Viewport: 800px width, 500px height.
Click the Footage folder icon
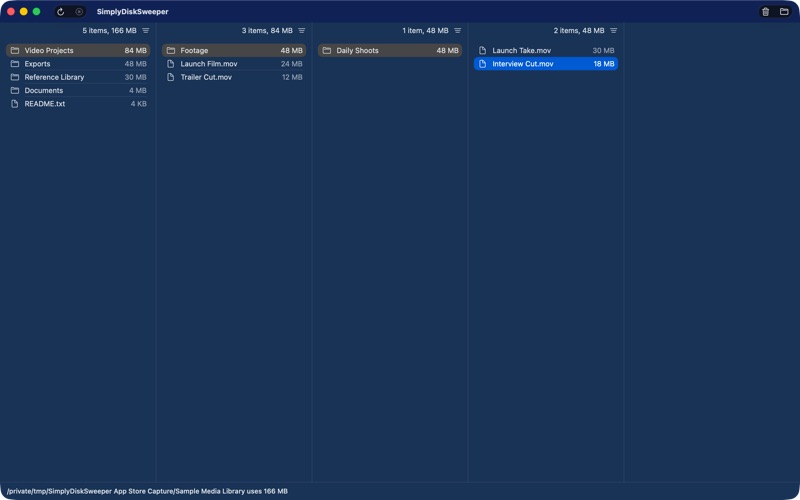coord(171,51)
